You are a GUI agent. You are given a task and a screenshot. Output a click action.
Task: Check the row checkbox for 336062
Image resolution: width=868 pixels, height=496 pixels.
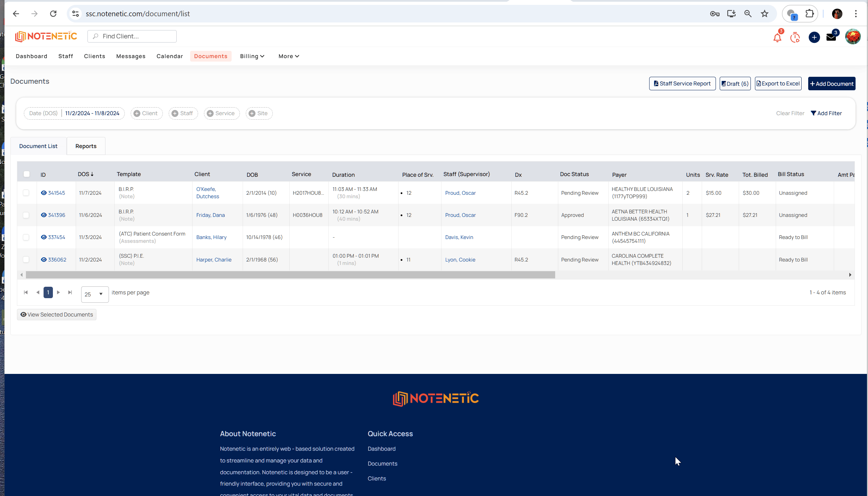tap(26, 259)
